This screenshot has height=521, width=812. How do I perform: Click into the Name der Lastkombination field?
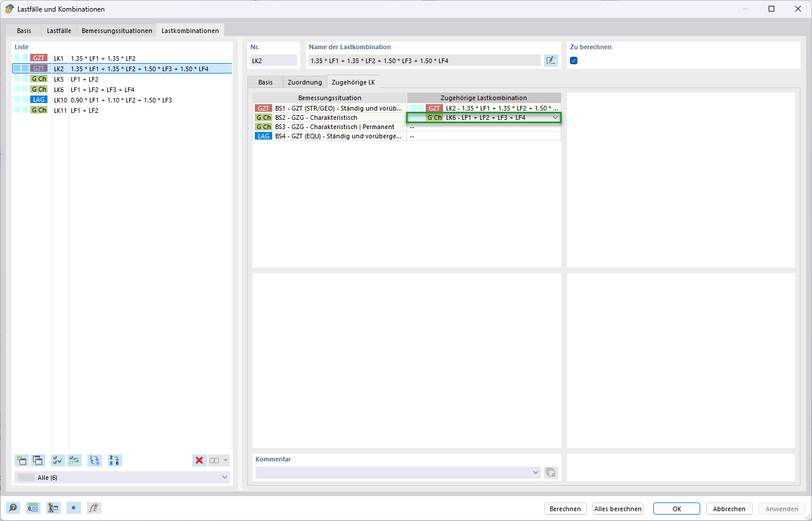425,60
